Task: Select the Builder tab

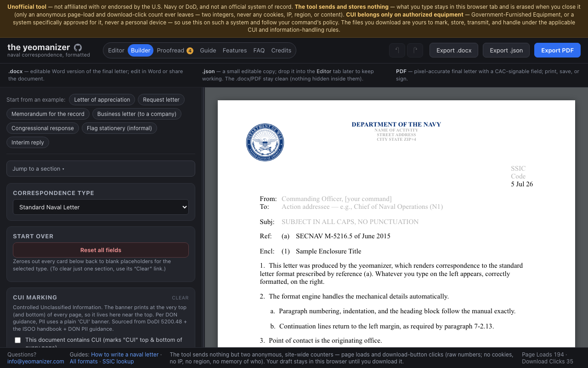Action: (141, 51)
